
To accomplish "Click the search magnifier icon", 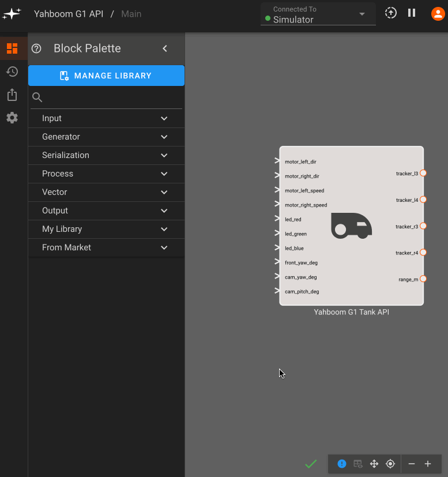I will coord(37,97).
